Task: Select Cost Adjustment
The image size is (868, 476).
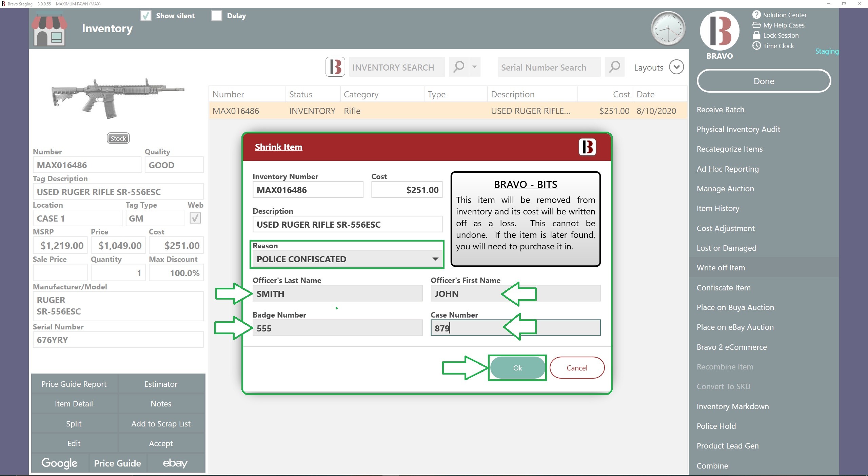Action: click(726, 228)
